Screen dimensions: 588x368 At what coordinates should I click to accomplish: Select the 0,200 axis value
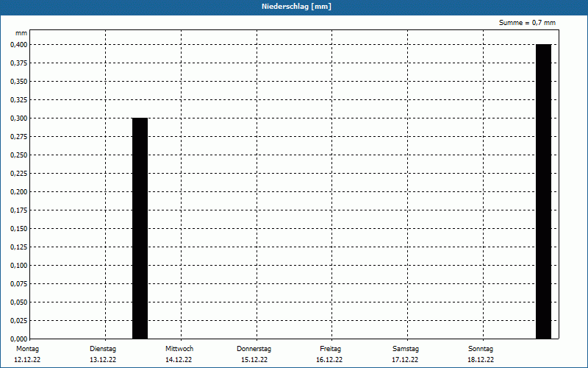(x=19, y=192)
